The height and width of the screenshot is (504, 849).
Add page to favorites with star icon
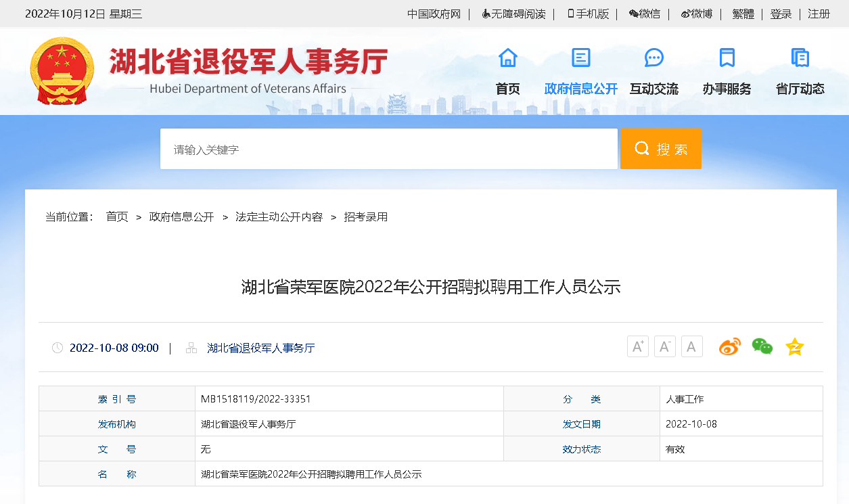coord(794,347)
